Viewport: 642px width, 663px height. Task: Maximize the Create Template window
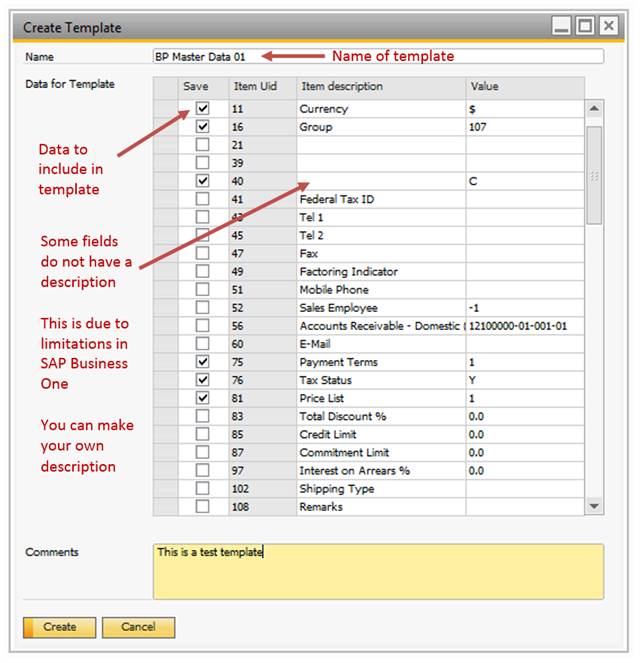click(x=585, y=26)
